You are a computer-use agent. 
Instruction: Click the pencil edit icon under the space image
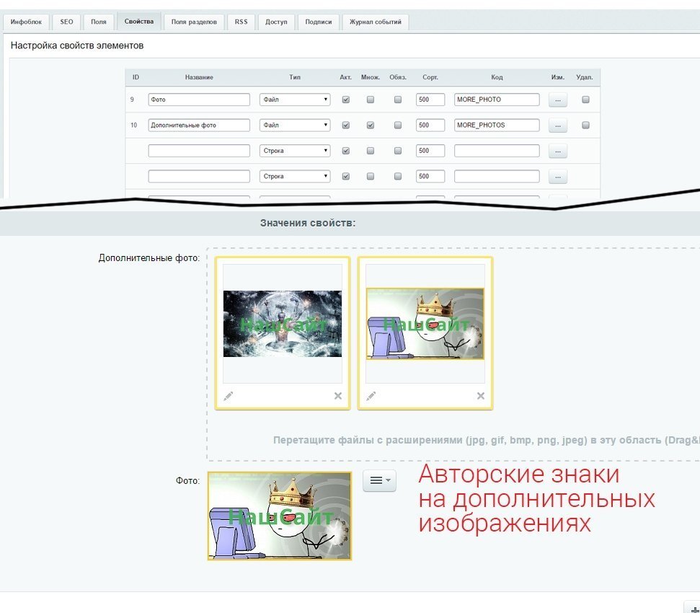point(229,396)
